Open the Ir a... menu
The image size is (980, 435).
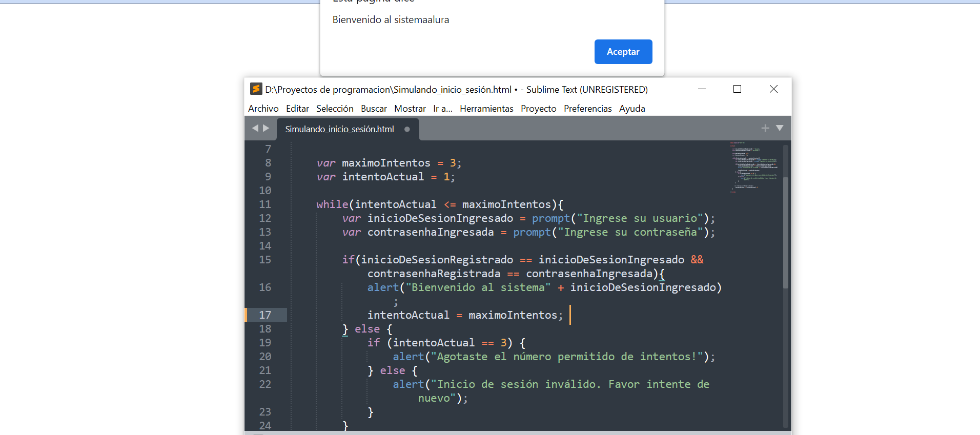pos(443,109)
